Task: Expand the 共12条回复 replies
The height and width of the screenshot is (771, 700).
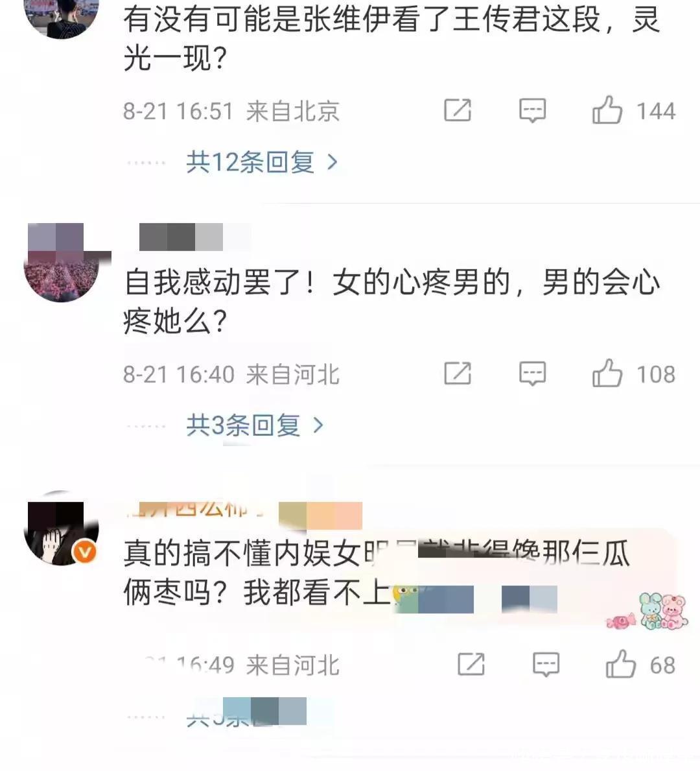Action: pos(262,161)
